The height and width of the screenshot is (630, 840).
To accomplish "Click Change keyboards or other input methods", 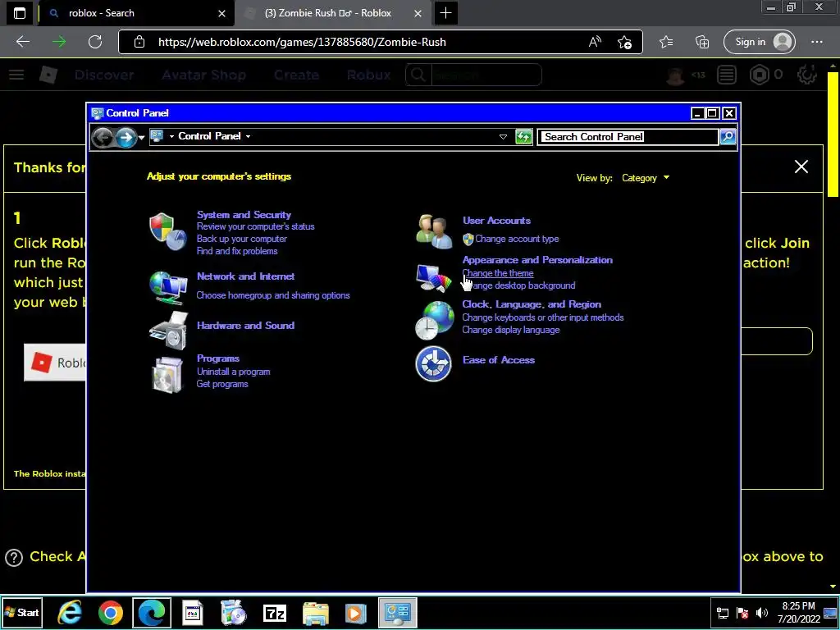I will click(x=543, y=317).
